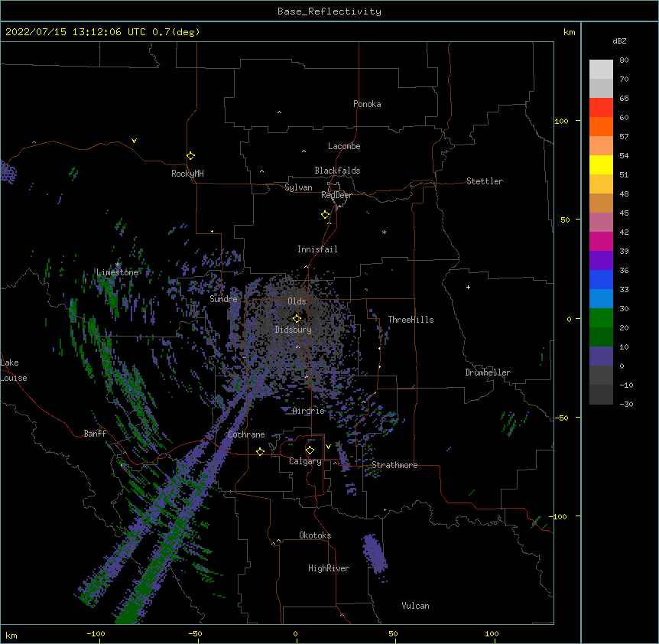Click the -100 tick on bottom axis

point(96,633)
